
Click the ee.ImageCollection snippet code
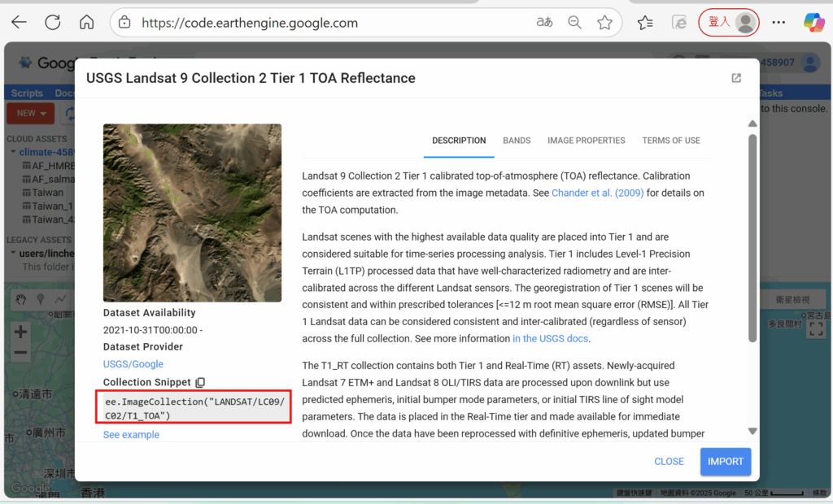[194, 408]
